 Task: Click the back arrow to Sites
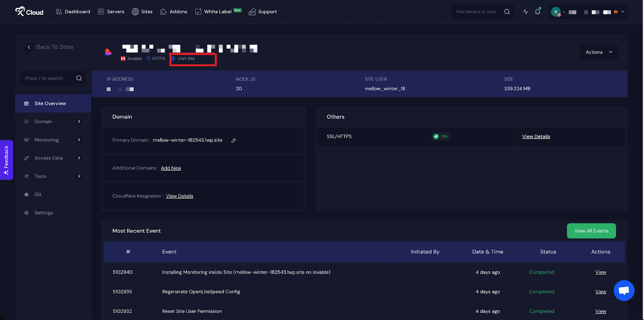pyautogui.click(x=29, y=47)
